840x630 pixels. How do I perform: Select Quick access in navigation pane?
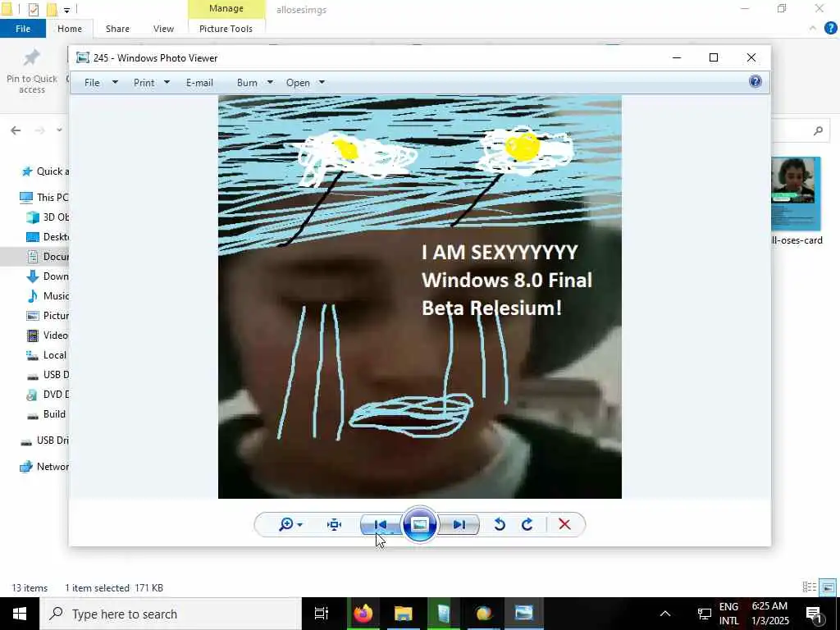[45, 171]
